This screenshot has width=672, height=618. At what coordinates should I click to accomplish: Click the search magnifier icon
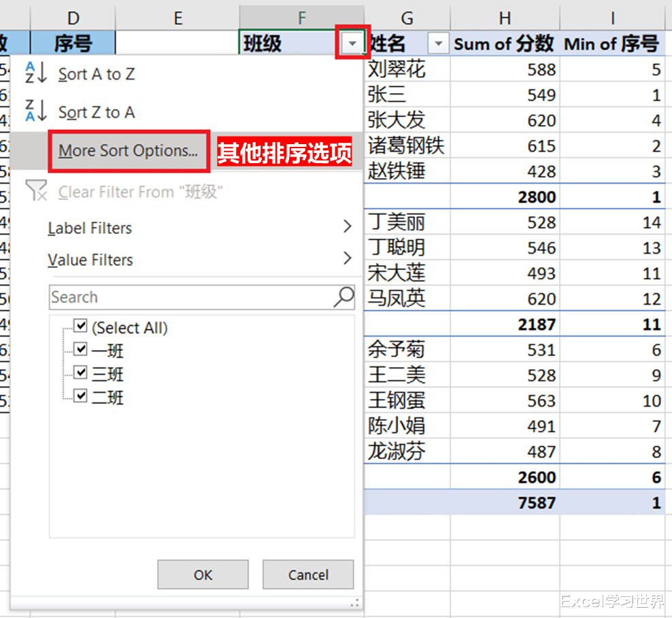point(344,297)
